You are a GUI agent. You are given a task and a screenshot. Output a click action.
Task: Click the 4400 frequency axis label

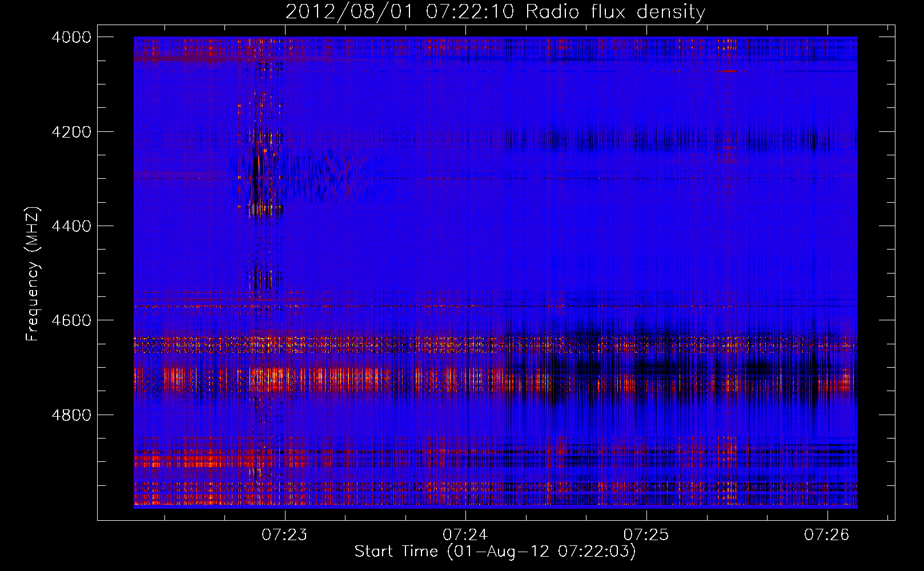pos(71,226)
